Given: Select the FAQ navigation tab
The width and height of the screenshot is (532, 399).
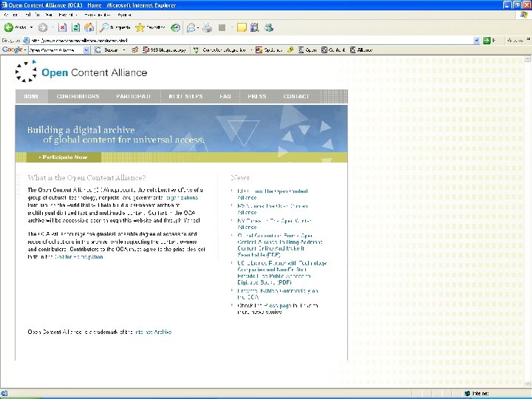Looking at the screenshot, I should (225, 96).
